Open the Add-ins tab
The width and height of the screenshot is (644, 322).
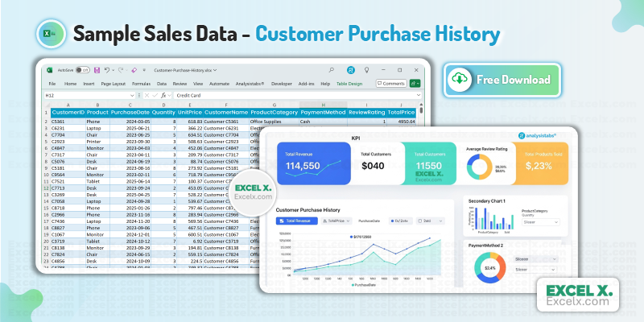tap(307, 84)
